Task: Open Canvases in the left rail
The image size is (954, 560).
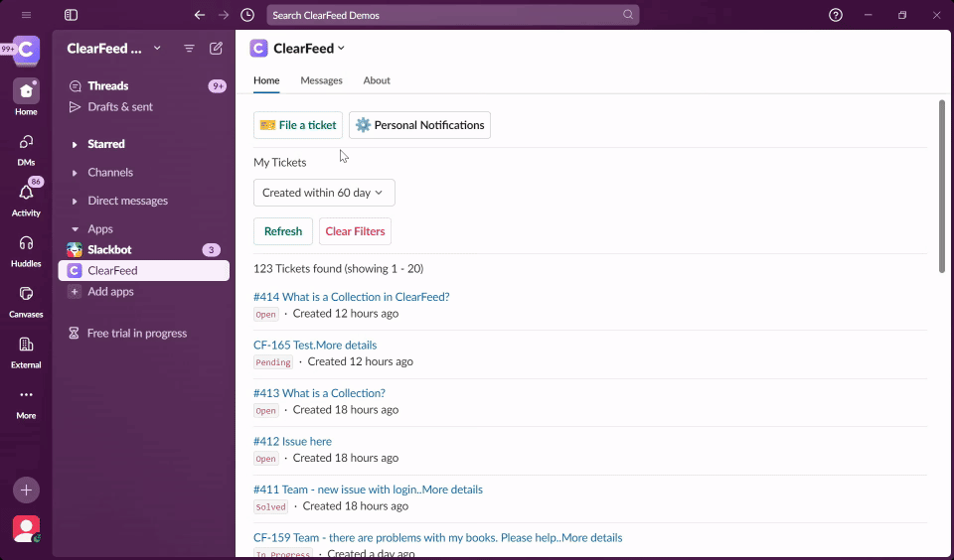Action: point(26,294)
